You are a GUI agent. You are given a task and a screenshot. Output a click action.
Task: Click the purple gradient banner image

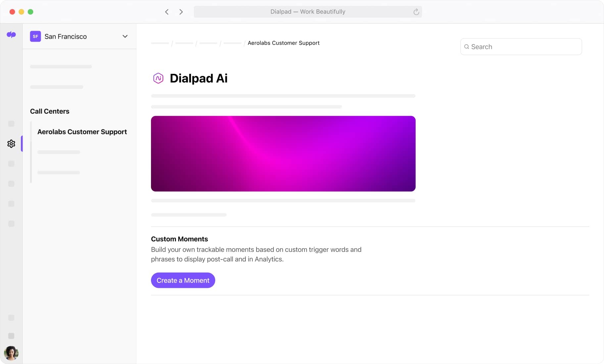point(283,153)
